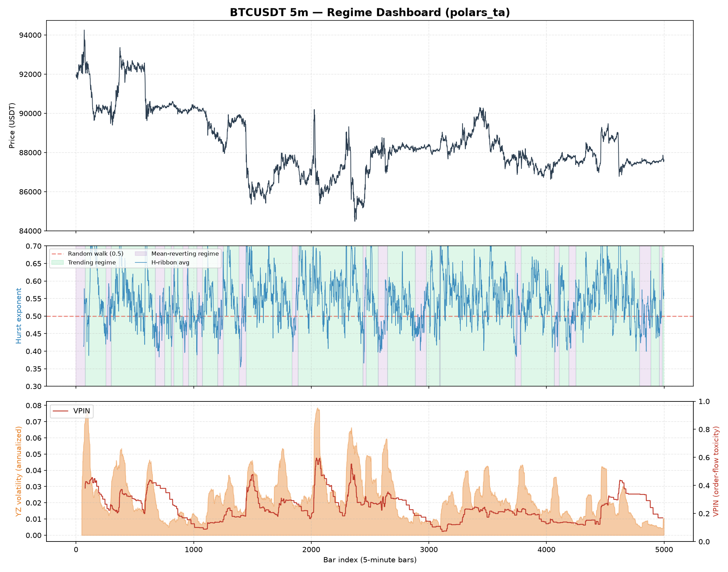Click the 0.50 tick on Hurst axis

pyautogui.click(x=34, y=317)
